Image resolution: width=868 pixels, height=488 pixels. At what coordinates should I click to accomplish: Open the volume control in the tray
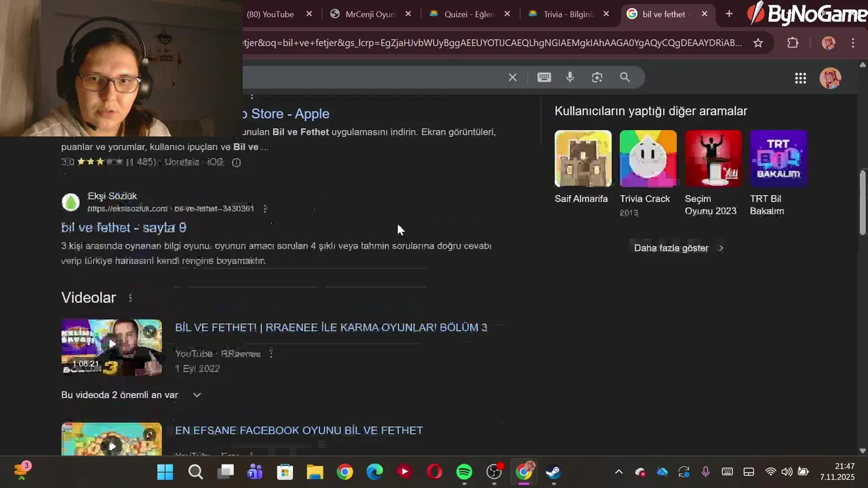coord(787,472)
